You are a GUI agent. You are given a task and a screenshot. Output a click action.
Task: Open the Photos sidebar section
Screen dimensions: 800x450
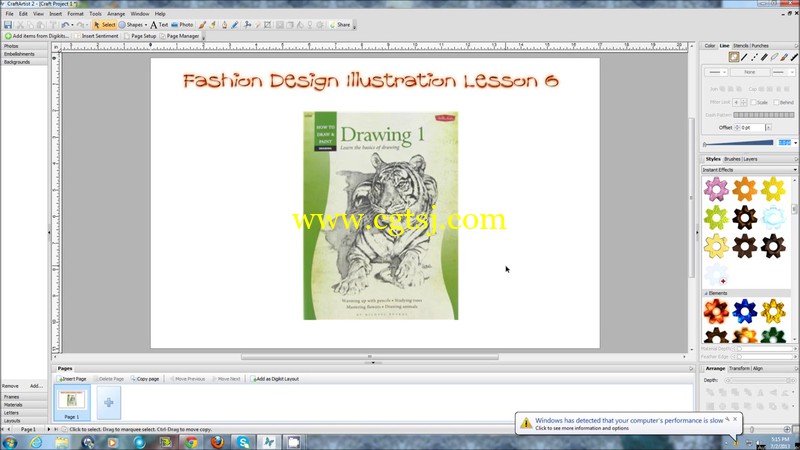tap(24, 46)
